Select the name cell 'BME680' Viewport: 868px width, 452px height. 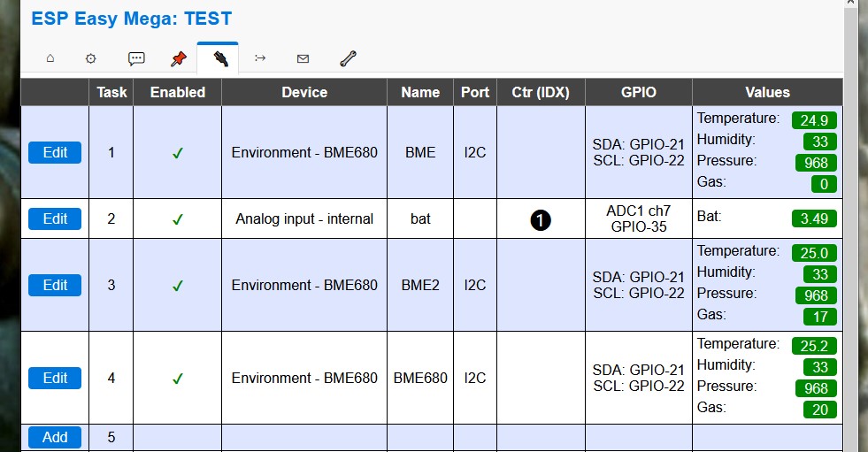(x=420, y=379)
